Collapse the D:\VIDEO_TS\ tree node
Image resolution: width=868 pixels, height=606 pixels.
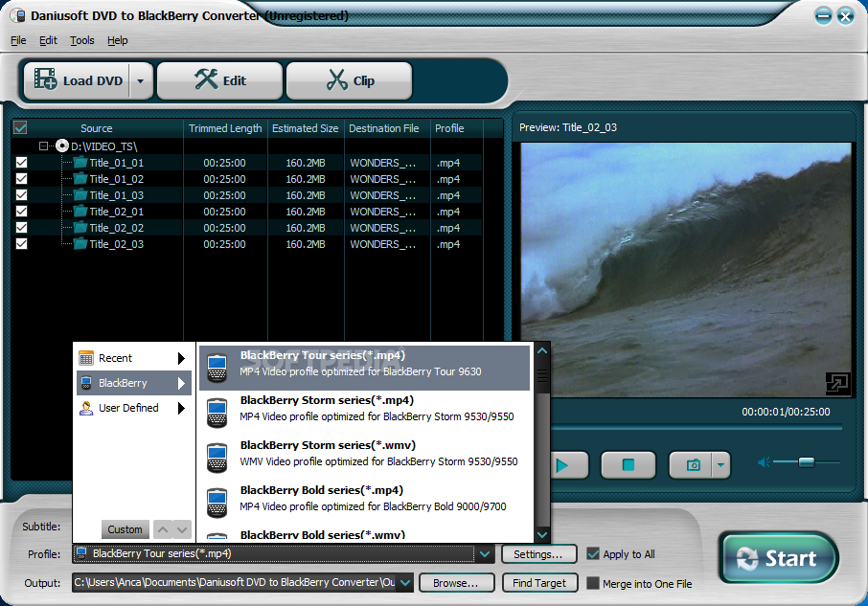[x=43, y=146]
